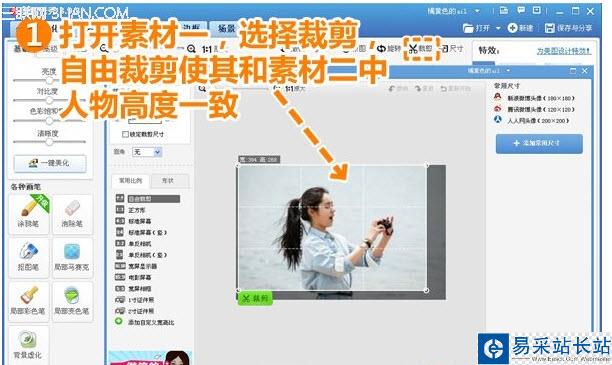The height and width of the screenshot is (365, 612).
Task: Click the 旋转 rotate tool in toolbar
Action: click(389, 49)
